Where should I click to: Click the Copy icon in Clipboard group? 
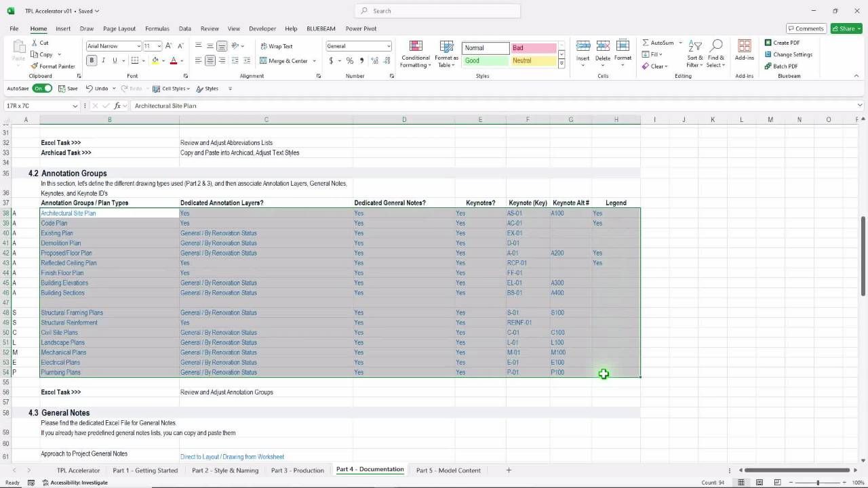(x=35, y=54)
